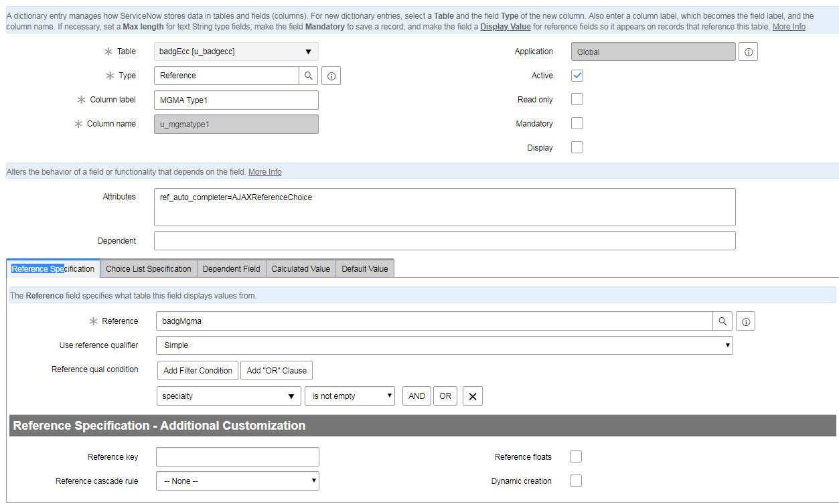Tick the Mandatory checkbox
This screenshot has height=504, width=839.
(577, 124)
